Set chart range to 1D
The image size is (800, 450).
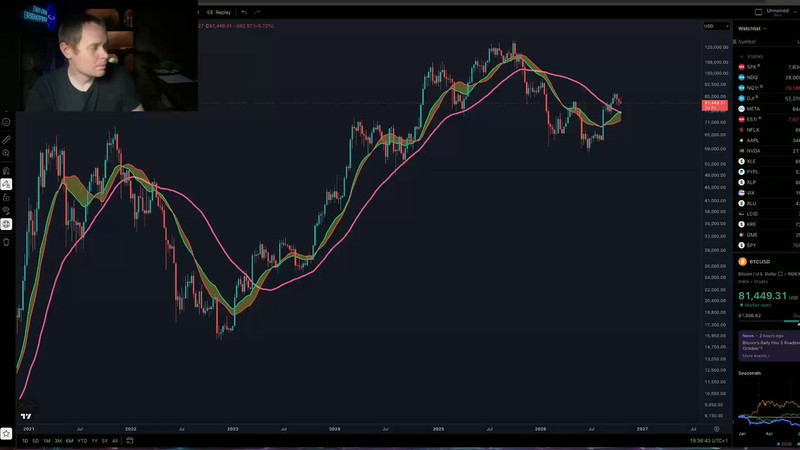pos(25,441)
